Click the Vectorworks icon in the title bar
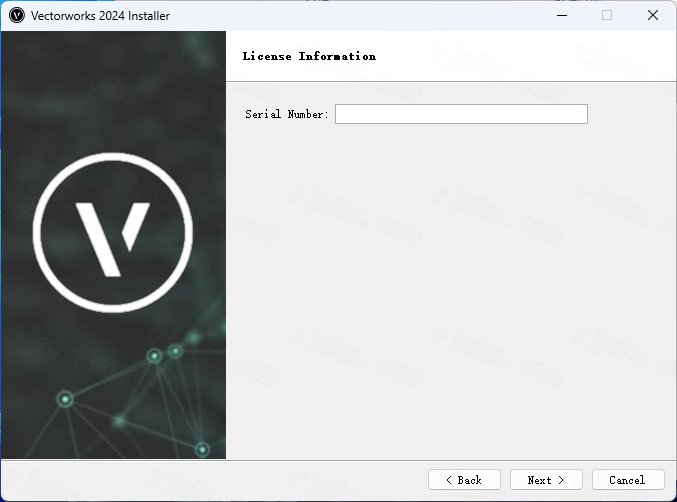The width and height of the screenshot is (677, 502). coord(16,16)
